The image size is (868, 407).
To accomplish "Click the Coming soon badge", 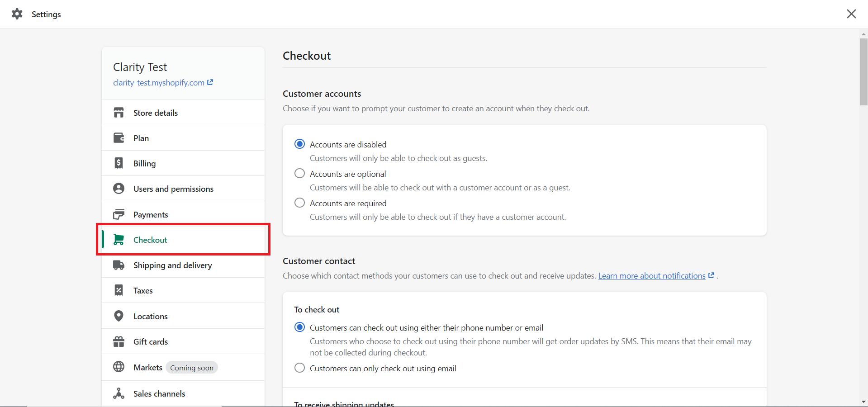I will click(x=192, y=368).
